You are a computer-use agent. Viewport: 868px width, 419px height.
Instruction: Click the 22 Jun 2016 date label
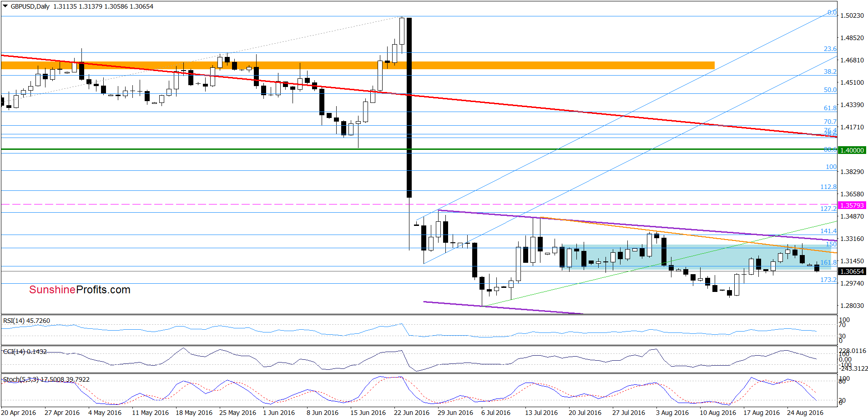pos(412,413)
